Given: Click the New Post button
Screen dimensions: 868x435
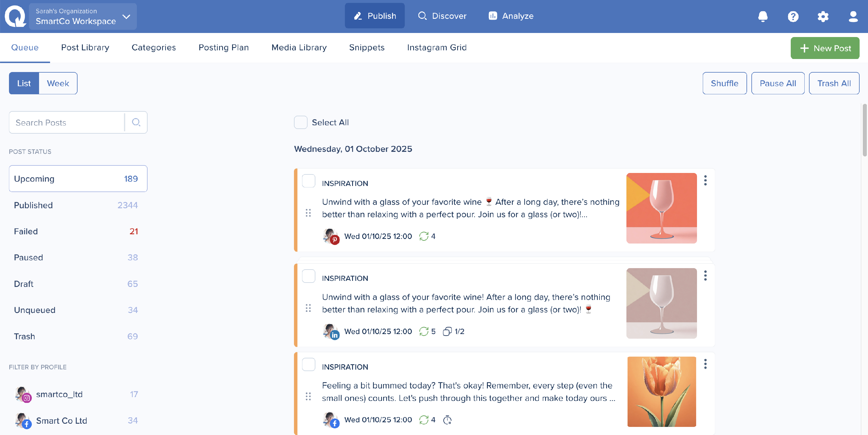Looking at the screenshot, I should pos(825,48).
